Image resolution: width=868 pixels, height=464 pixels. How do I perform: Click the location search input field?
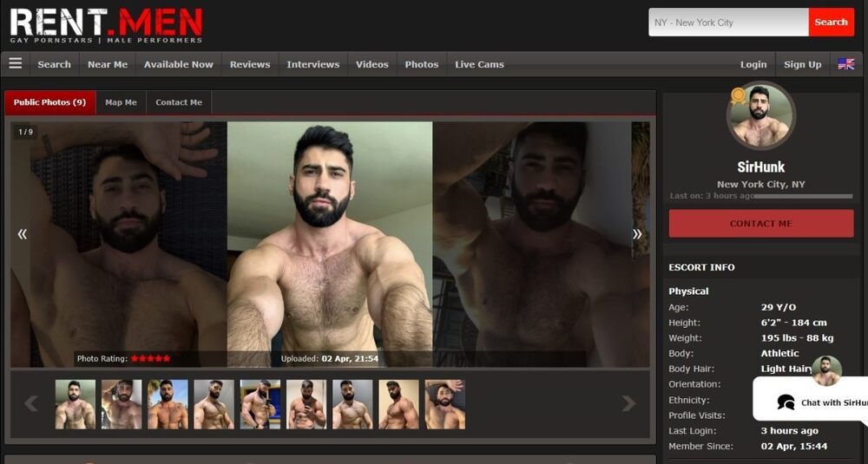pyautogui.click(x=727, y=23)
